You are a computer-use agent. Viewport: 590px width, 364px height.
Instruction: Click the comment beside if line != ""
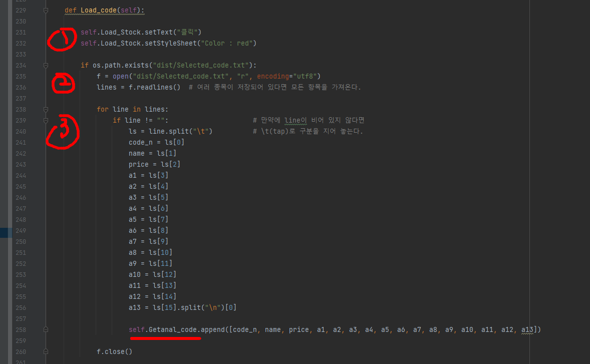click(x=309, y=120)
